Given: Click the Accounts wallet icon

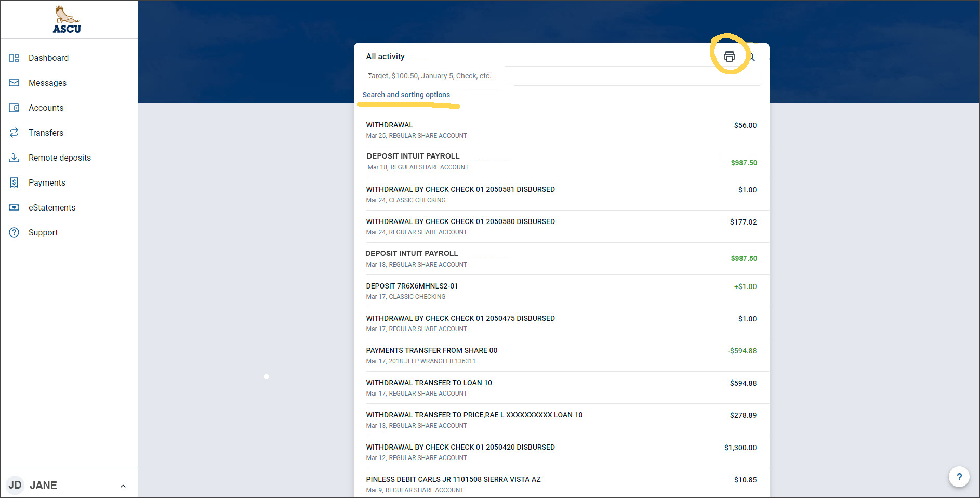Looking at the screenshot, I should pos(14,108).
